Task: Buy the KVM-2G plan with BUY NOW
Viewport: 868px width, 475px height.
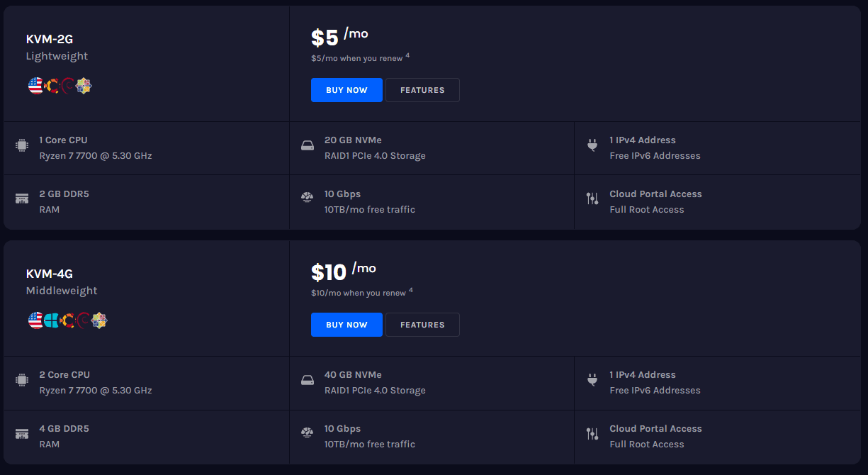Action: click(x=346, y=90)
